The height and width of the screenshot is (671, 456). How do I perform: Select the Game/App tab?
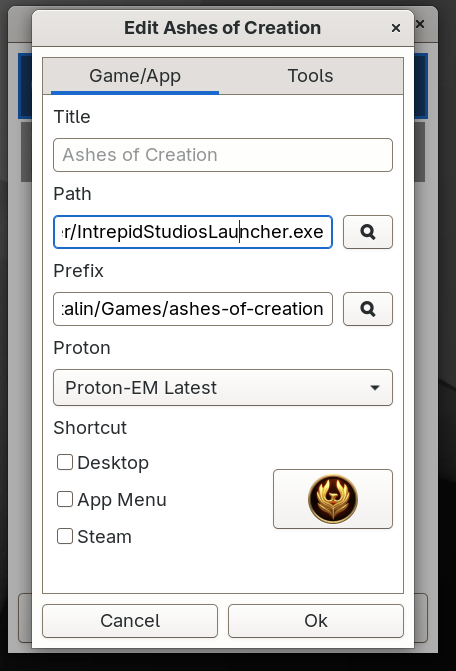[135, 76]
